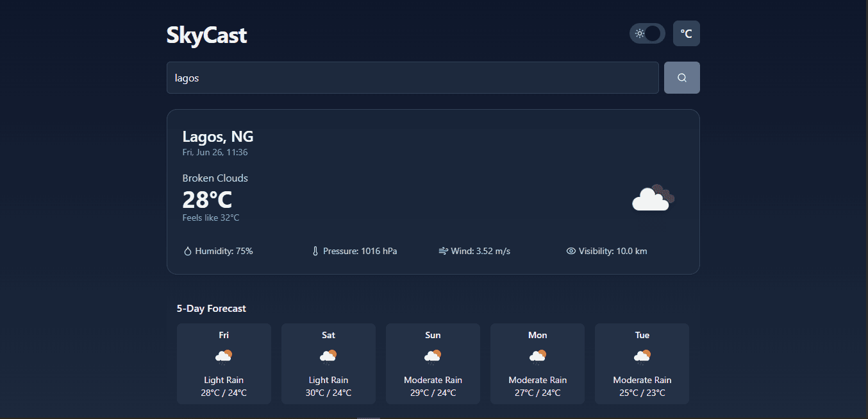Click Humidity: 75% value
Viewport: 868px width, 419px height.
tap(224, 252)
